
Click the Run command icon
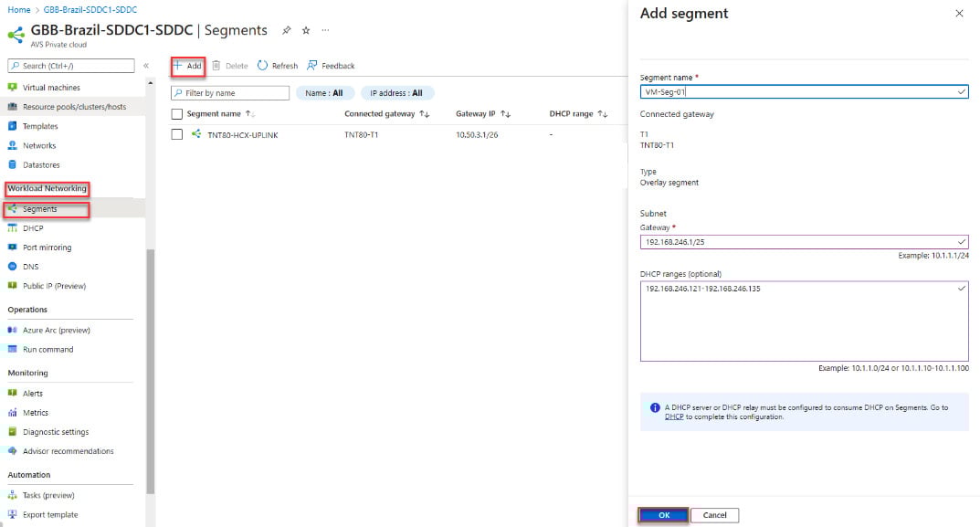[x=13, y=349]
